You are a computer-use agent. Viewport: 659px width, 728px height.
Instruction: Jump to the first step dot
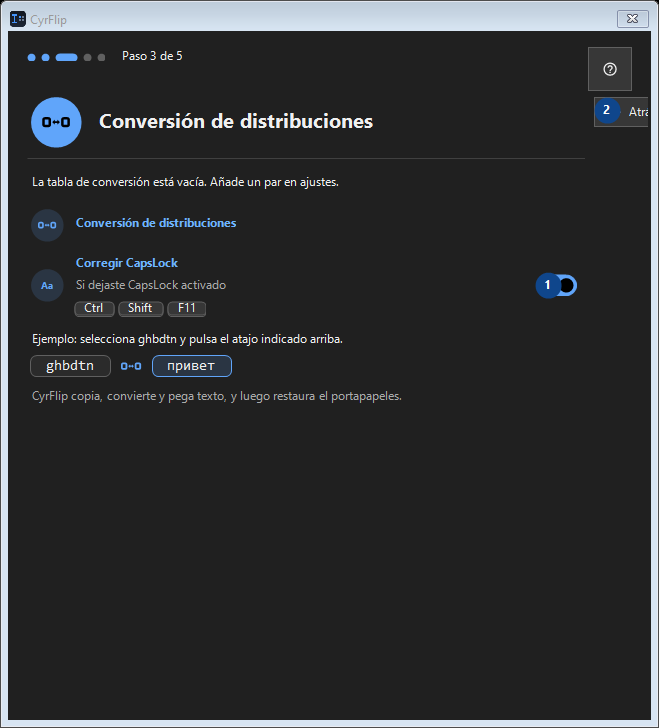pos(32,58)
